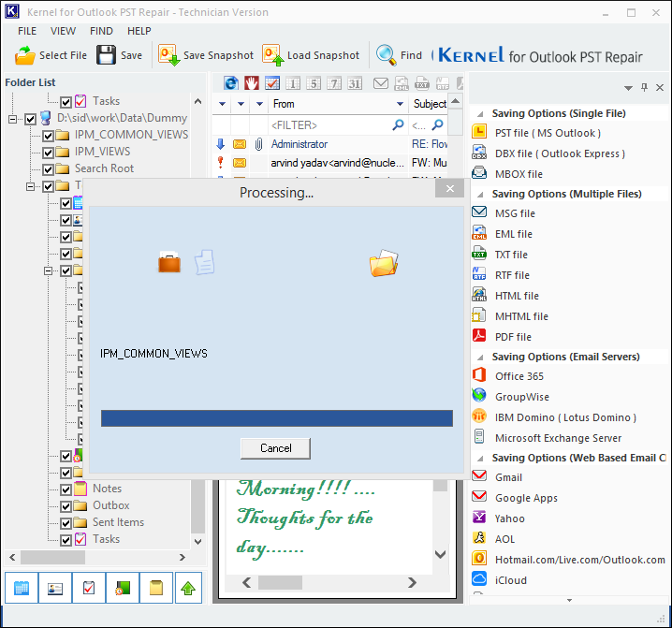Click the Office 365 icon
This screenshot has width=672, height=628.
[479, 374]
